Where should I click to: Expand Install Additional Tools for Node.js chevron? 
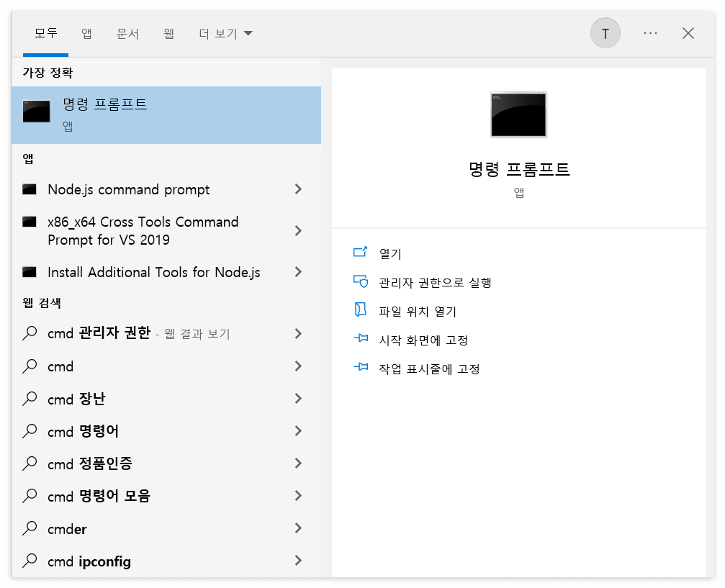pos(298,272)
